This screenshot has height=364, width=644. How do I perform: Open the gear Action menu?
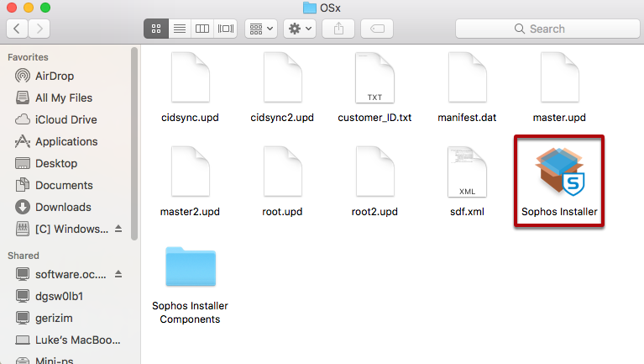[x=300, y=29]
